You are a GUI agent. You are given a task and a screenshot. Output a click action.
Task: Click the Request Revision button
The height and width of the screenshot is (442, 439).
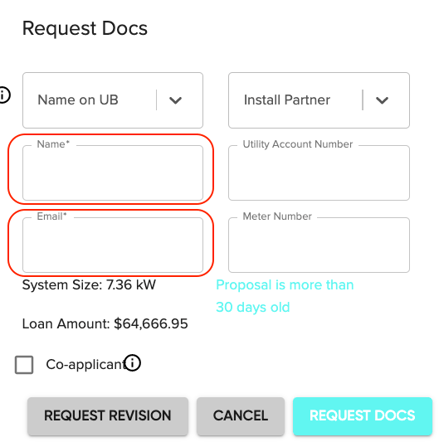click(108, 416)
